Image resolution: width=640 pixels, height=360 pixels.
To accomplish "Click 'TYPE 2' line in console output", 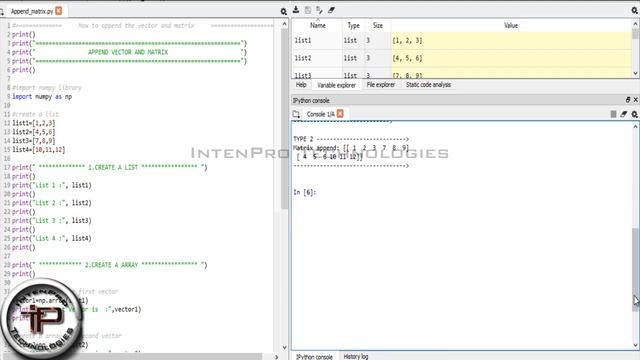I will 351,139.
